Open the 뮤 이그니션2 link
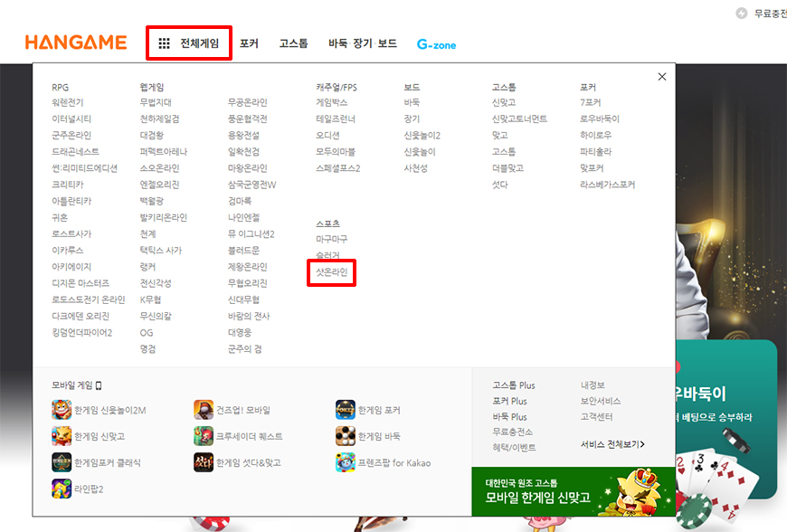Screen dimensions: 787x532 pyautogui.click(x=251, y=233)
